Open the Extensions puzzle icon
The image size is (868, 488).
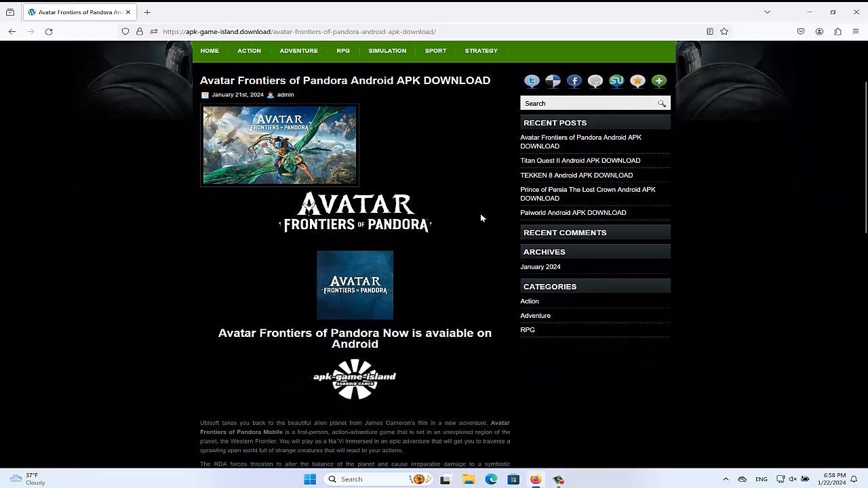click(x=837, y=31)
